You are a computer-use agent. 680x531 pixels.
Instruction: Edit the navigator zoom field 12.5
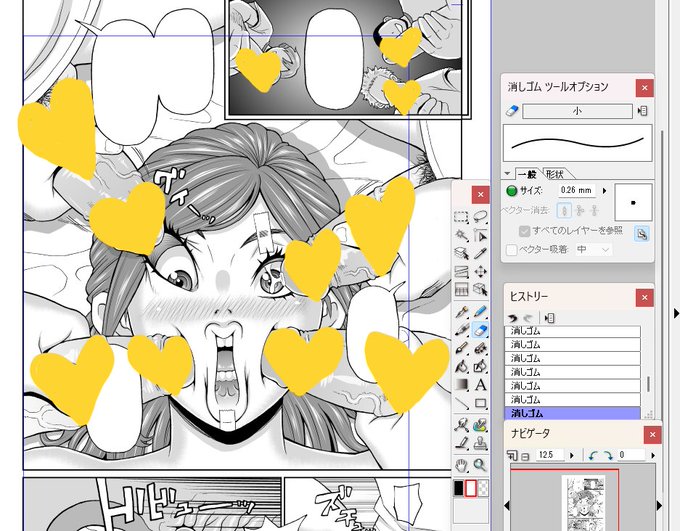(x=550, y=455)
